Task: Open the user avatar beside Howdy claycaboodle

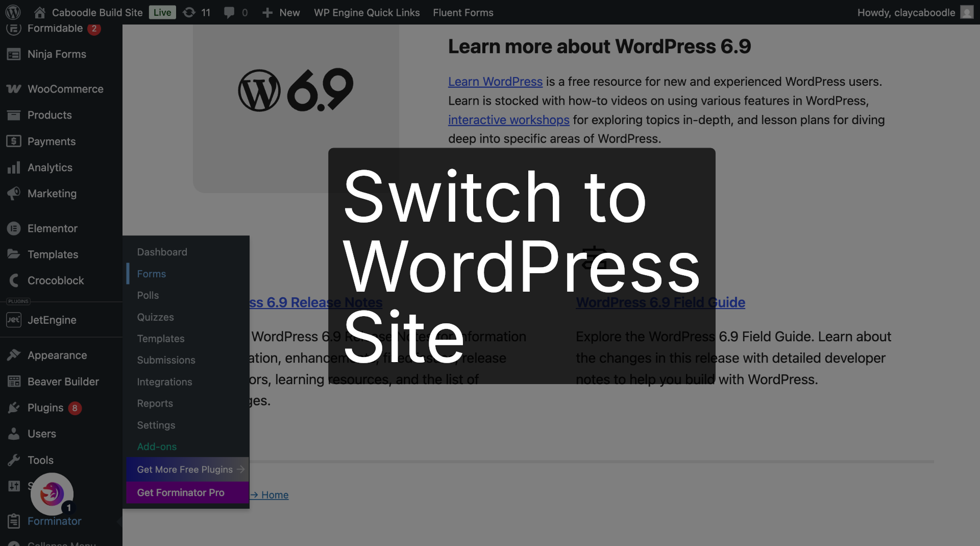Action: 967,12
